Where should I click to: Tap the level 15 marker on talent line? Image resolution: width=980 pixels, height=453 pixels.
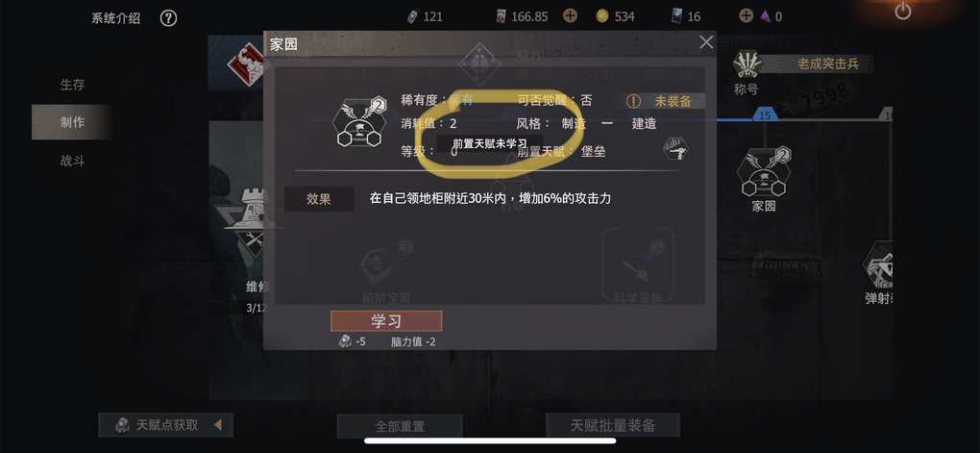click(x=765, y=115)
